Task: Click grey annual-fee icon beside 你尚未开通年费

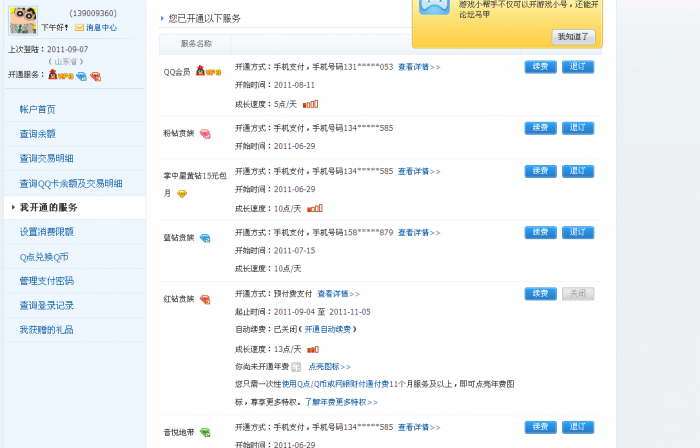Action: coord(296,367)
